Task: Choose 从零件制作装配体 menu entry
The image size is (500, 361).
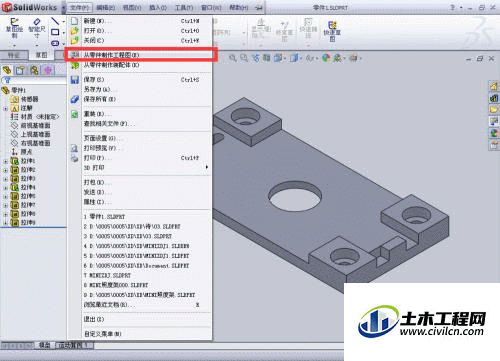Action: pyautogui.click(x=140, y=65)
